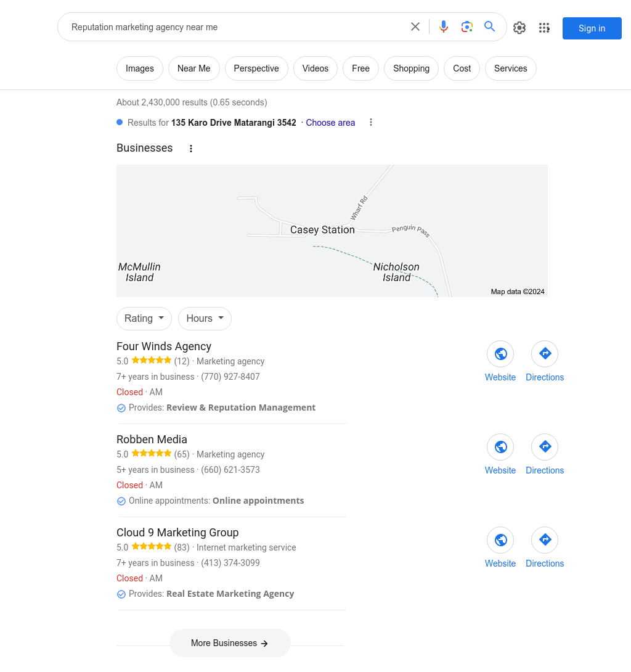Get directions to Robben Media
The image size is (631, 672).
[545, 447]
